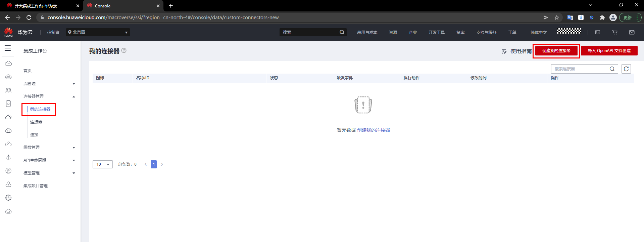
Task: Select 连接 in the sidebar
Action: click(34, 135)
